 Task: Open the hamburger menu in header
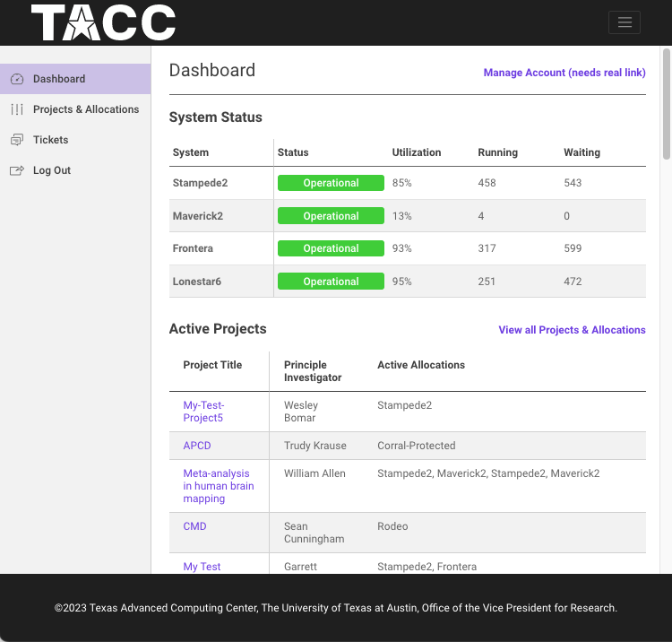pyautogui.click(x=624, y=22)
